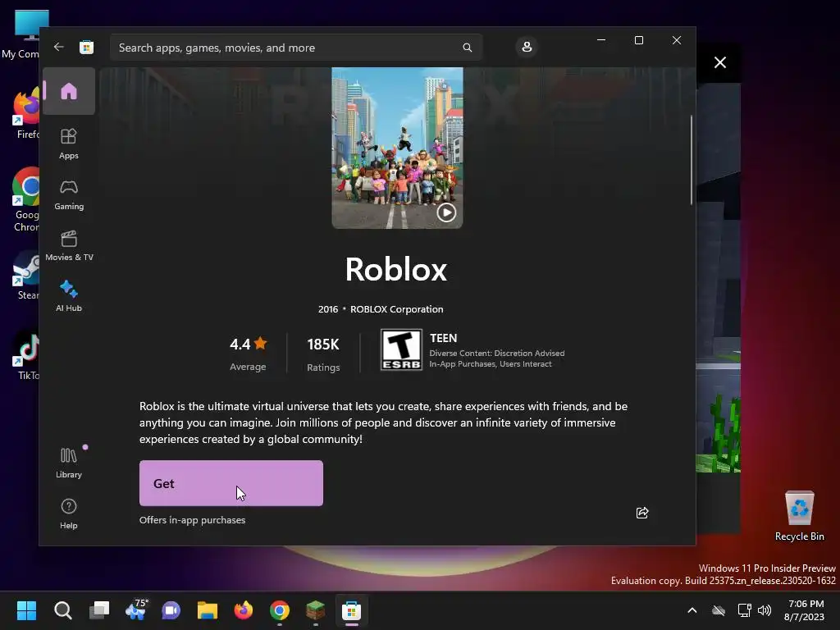Select the Steam desktop shortcut
This screenshot has height=630, width=840.
click(x=27, y=276)
